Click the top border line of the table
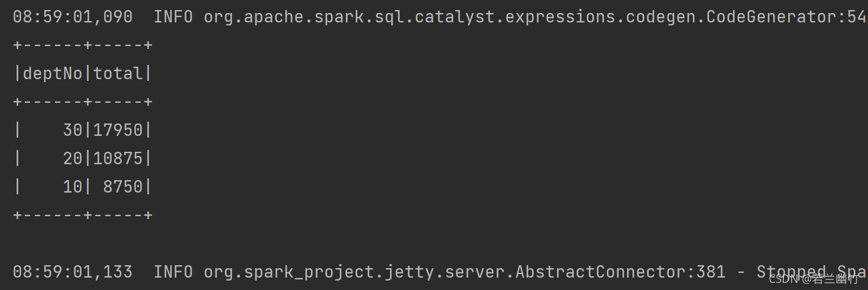Screen dimensions: 868x290 (x=83, y=45)
